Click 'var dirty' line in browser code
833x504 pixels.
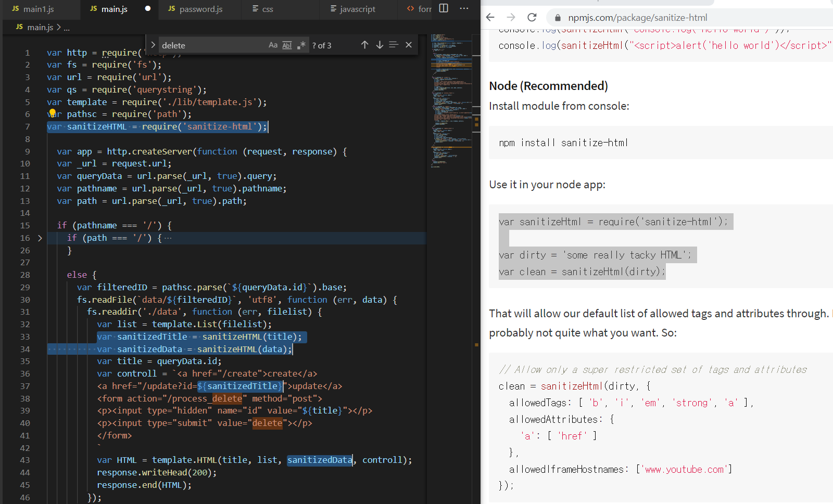pos(595,255)
